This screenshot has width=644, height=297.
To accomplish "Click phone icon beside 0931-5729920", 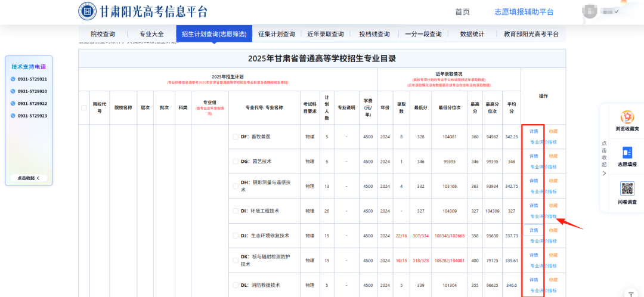I will [x=13, y=92].
